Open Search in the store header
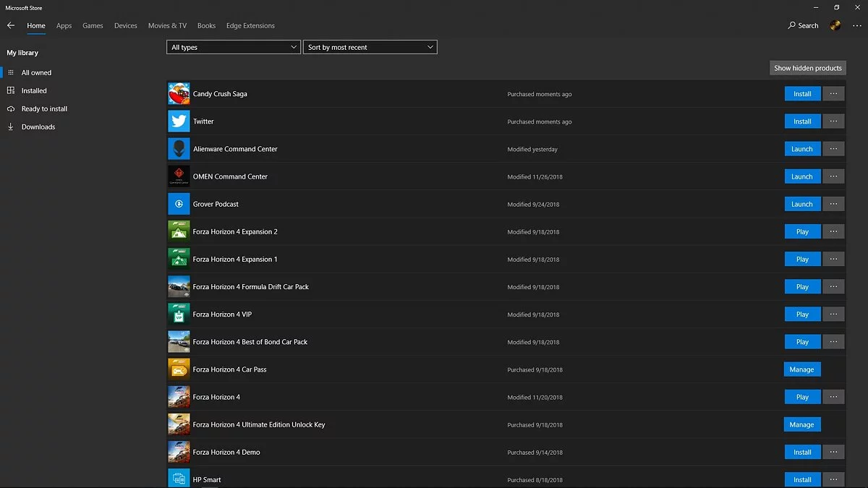The height and width of the screenshot is (488, 868). [x=804, y=25]
